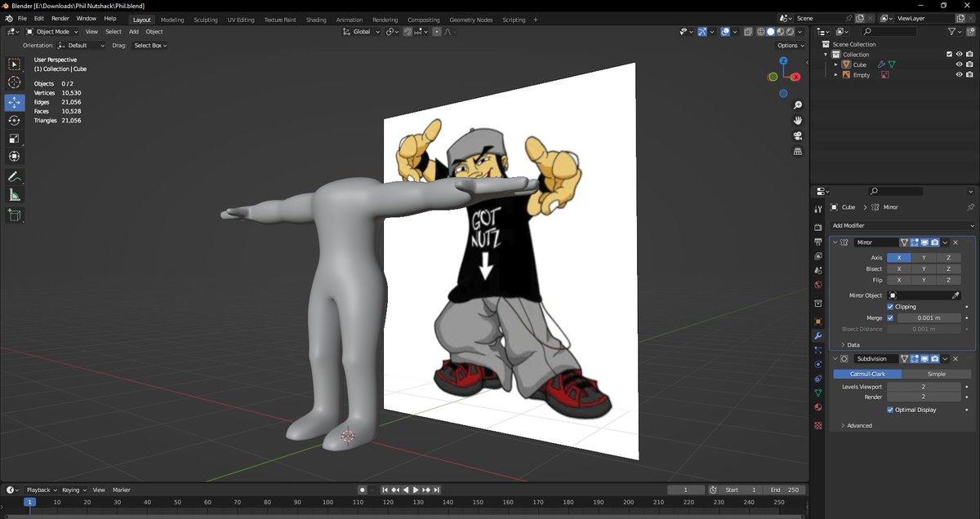Click the Z axis gizmo

[783, 60]
